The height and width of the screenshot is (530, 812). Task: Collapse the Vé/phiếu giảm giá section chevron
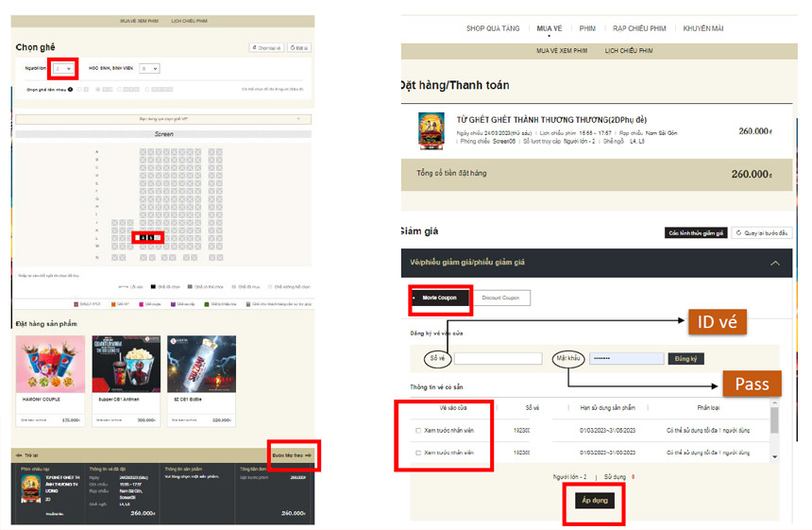774,264
